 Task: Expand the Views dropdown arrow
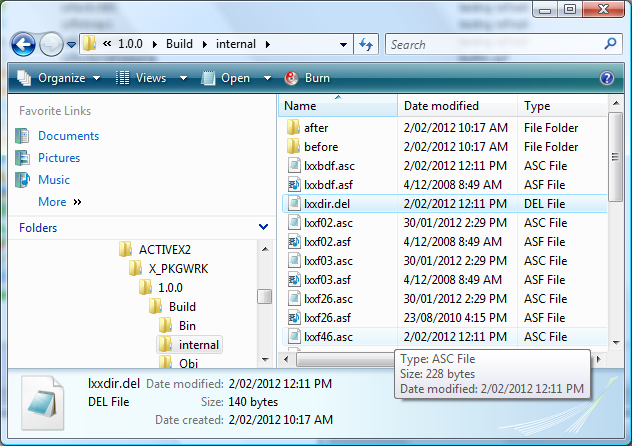point(183,78)
